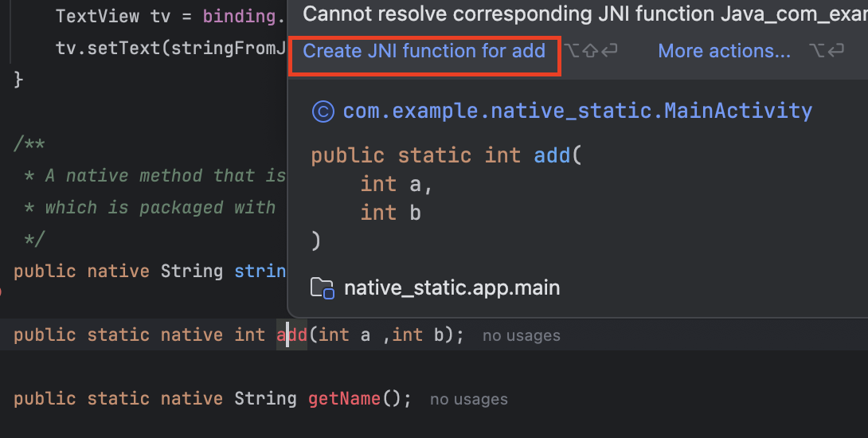
Task: Click the native_static.app.main module label
Action: [452, 288]
